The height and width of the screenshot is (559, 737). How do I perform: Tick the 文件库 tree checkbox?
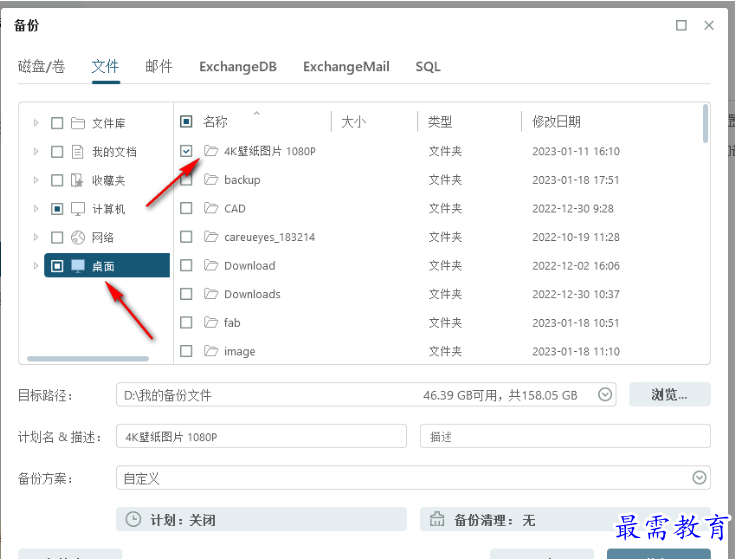(57, 123)
